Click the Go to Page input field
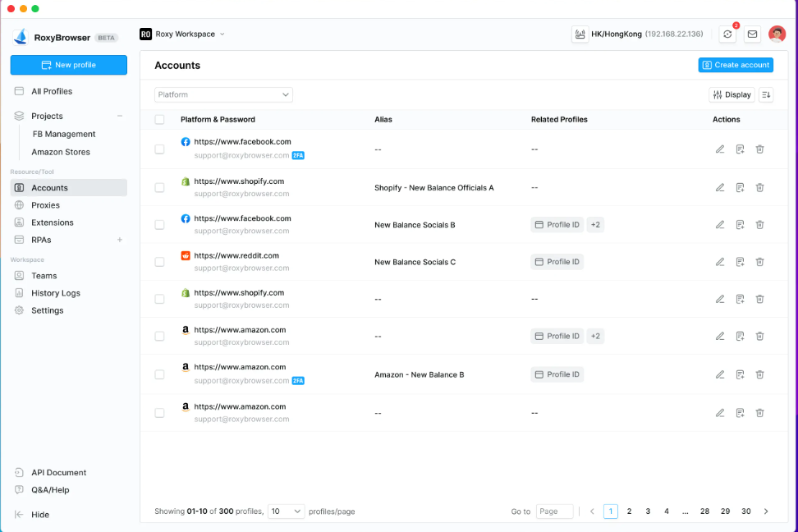798x532 pixels. click(554, 511)
